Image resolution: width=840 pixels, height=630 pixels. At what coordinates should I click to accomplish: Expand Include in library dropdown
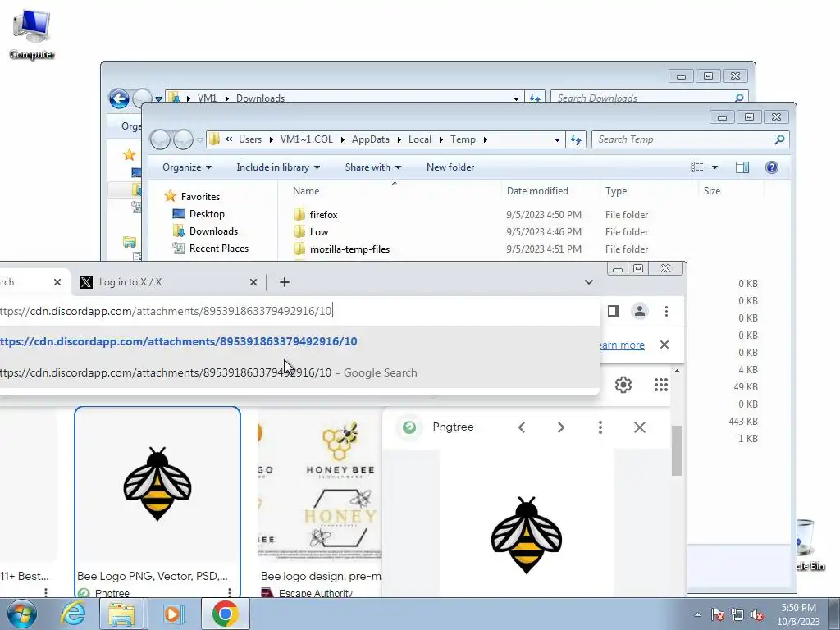278,167
